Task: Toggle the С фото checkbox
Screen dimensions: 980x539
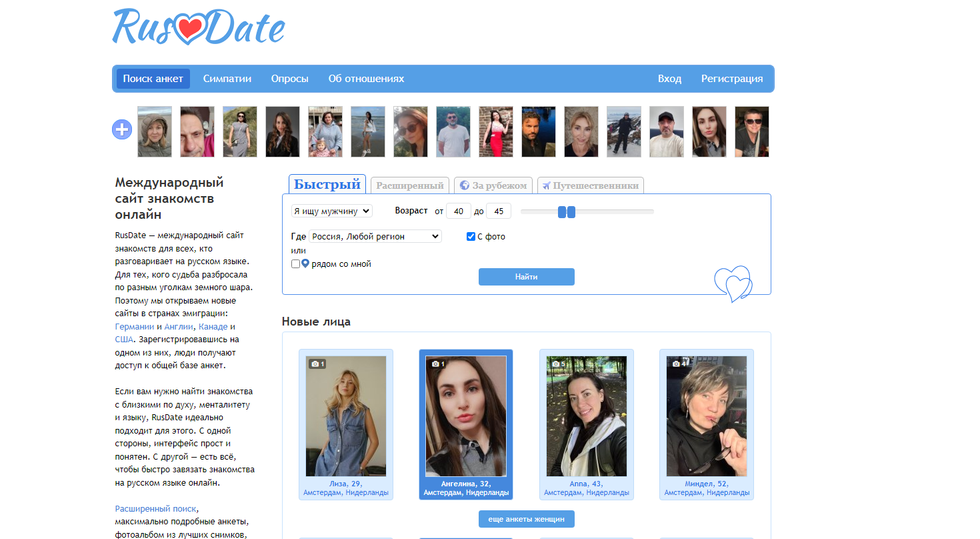Action: coord(471,237)
